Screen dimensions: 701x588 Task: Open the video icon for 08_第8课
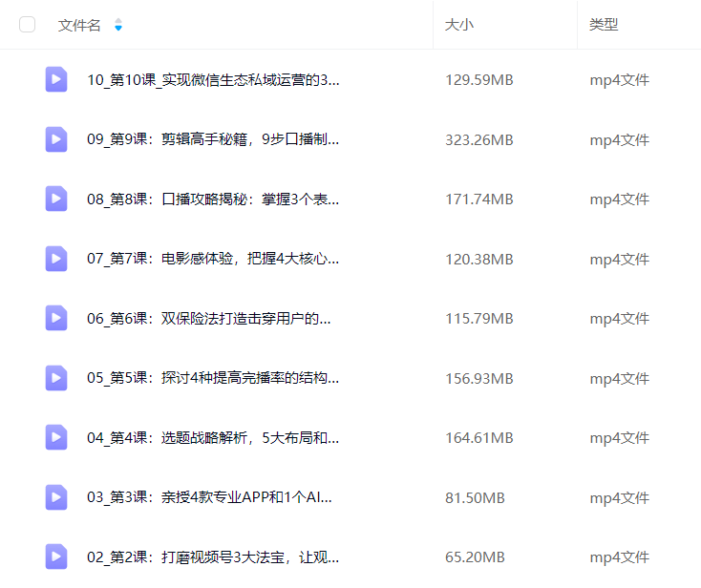pyautogui.click(x=56, y=199)
